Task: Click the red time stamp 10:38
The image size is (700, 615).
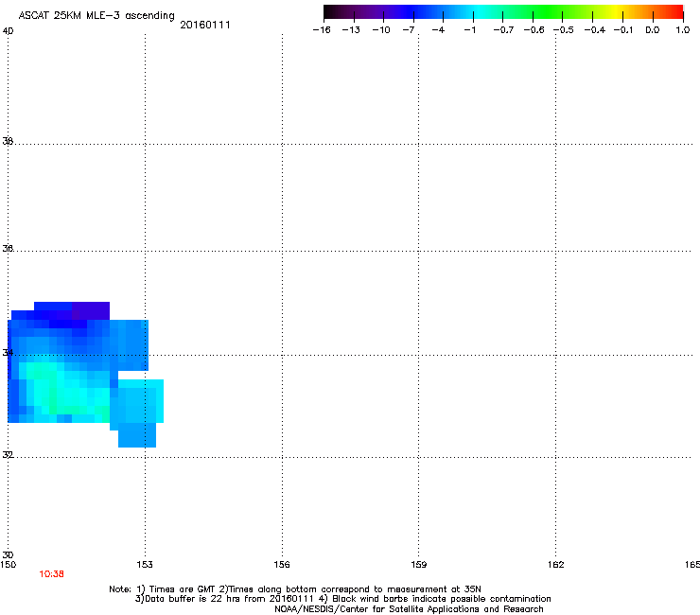Action: point(51,574)
